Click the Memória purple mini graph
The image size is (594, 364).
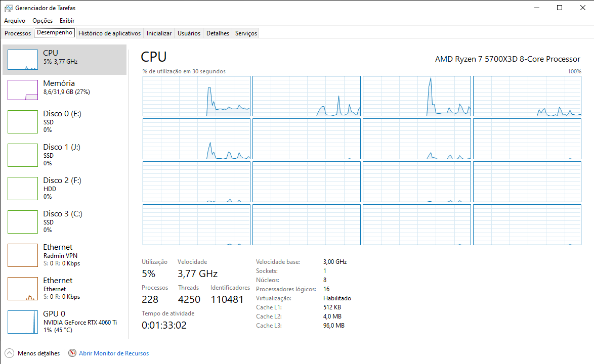pos(23,89)
